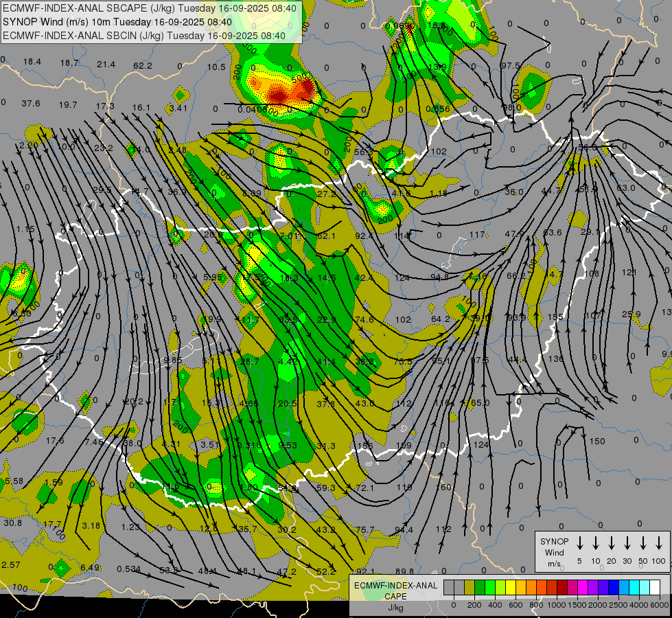Click the 6000 tick label on color scale
This screenshot has height=618, width=672.
[660, 606]
